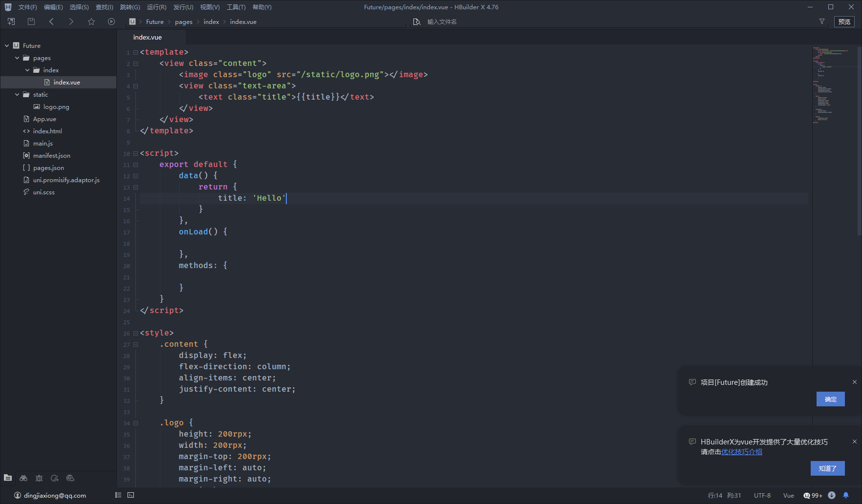Click the download arrow status icon
The image size is (862, 504).
point(832,495)
